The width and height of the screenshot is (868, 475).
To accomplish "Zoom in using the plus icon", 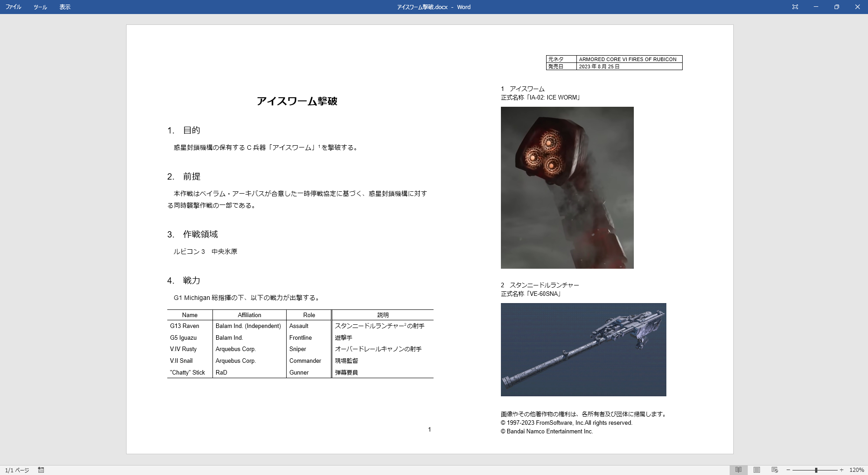I will (841, 470).
